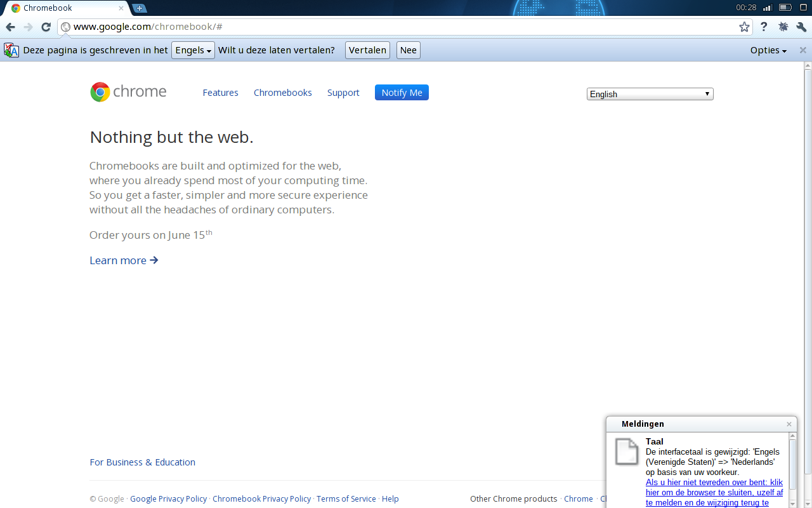Image resolution: width=812 pixels, height=508 pixels.
Task: Open Chromebook Privacy Policy link
Action: (x=261, y=499)
